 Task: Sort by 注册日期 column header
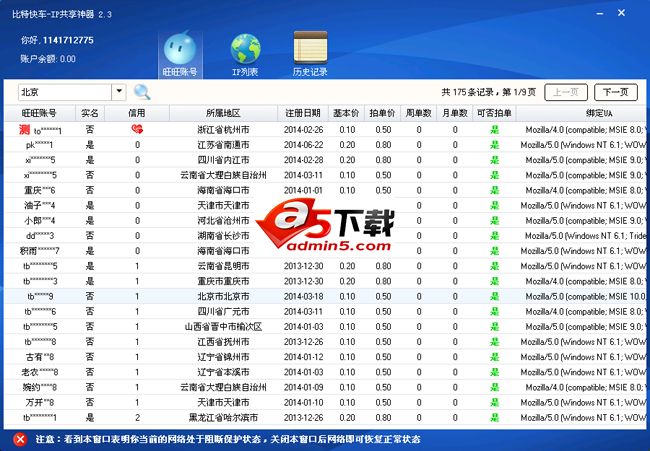[303, 113]
